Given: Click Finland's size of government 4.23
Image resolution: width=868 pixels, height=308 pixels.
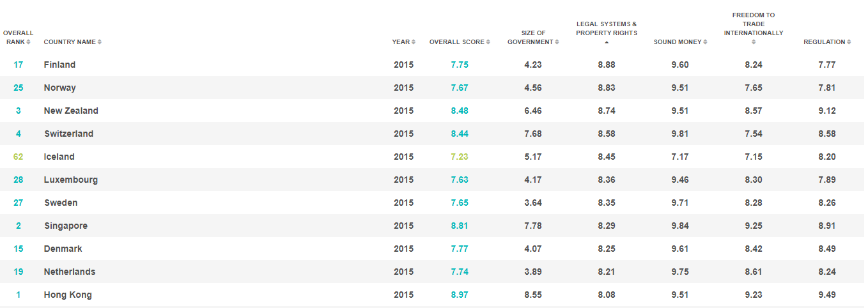Looking at the screenshot, I should [533, 65].
